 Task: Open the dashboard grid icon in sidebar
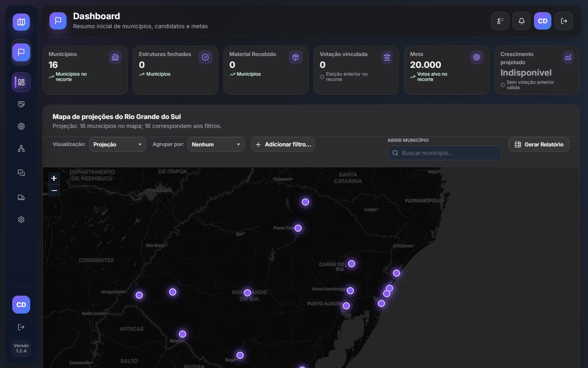pyautogui.click(x=21, y=82)
